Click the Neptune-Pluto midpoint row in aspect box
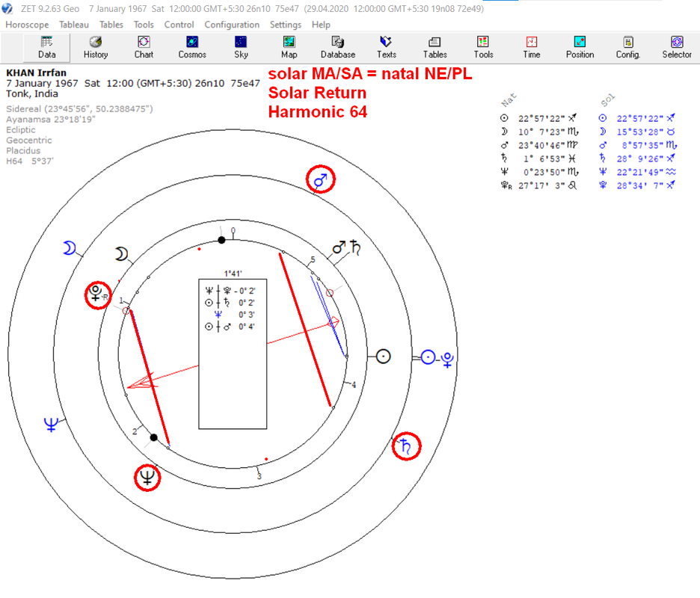This screenshot has width=700, height=598. pos(230,291)
